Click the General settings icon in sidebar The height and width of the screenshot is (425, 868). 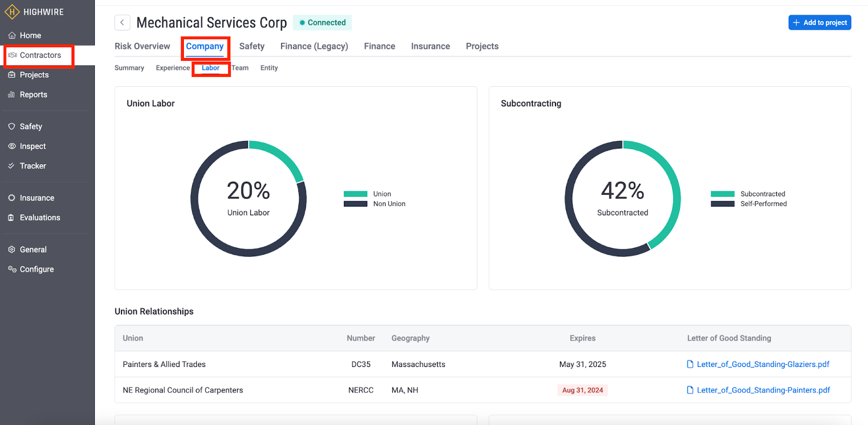click(x=12, y=250)
